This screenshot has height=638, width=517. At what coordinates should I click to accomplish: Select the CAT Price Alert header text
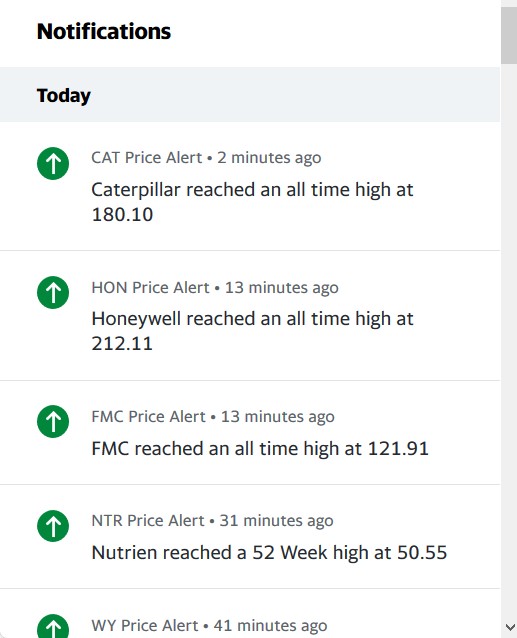click(146, 157)
